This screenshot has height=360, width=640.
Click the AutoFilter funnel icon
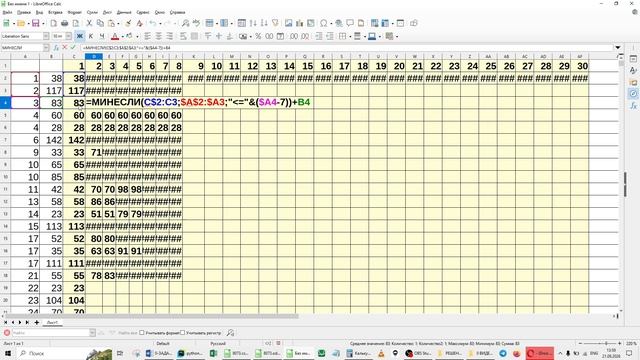tap(275, 23)
